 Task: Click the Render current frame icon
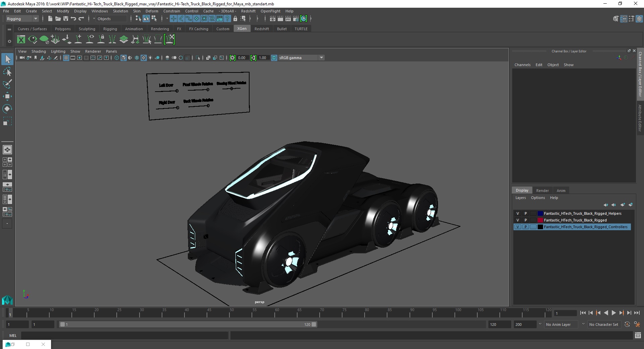coord(280,19)
